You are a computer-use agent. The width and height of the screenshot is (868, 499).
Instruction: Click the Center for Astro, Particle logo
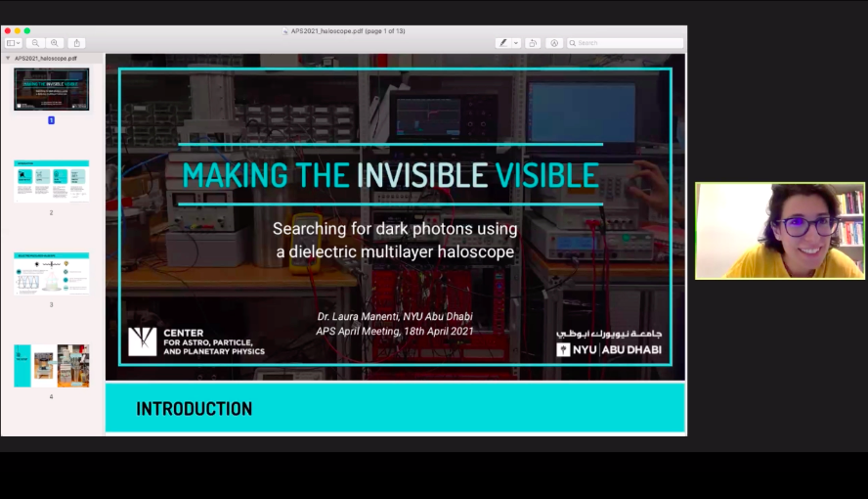coord(196,341)
